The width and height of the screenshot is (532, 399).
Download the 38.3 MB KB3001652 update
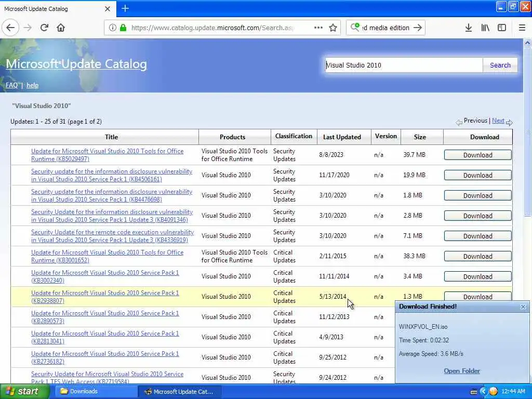point(478,256)
